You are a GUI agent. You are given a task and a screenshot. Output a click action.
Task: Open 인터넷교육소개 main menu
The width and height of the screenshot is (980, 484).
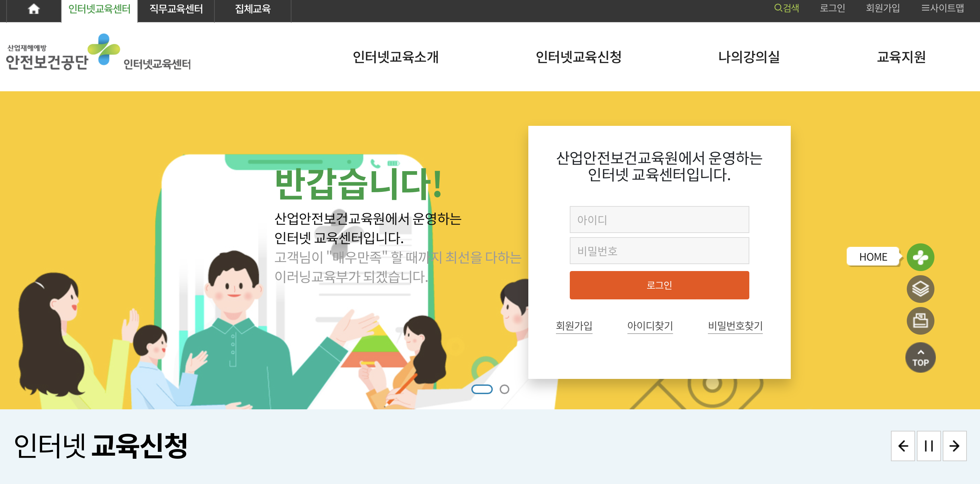click(396, 57)
